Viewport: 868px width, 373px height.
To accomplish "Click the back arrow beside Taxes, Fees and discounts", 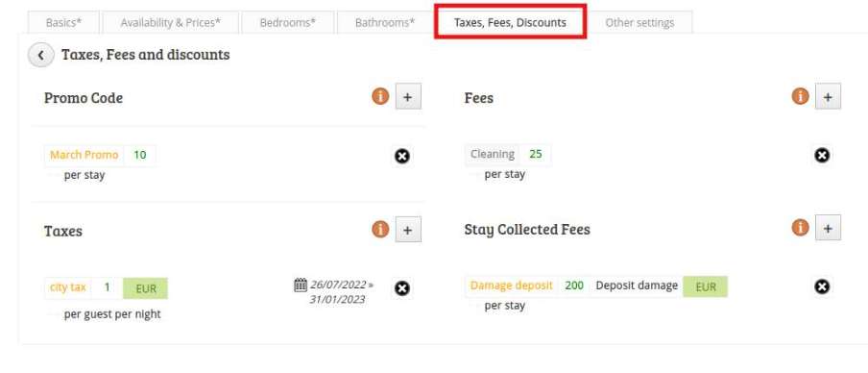I will 41,56.
